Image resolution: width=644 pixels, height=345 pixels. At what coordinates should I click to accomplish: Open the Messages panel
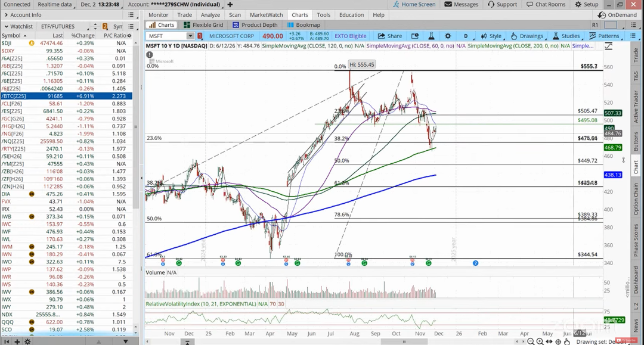coord(461,4)
